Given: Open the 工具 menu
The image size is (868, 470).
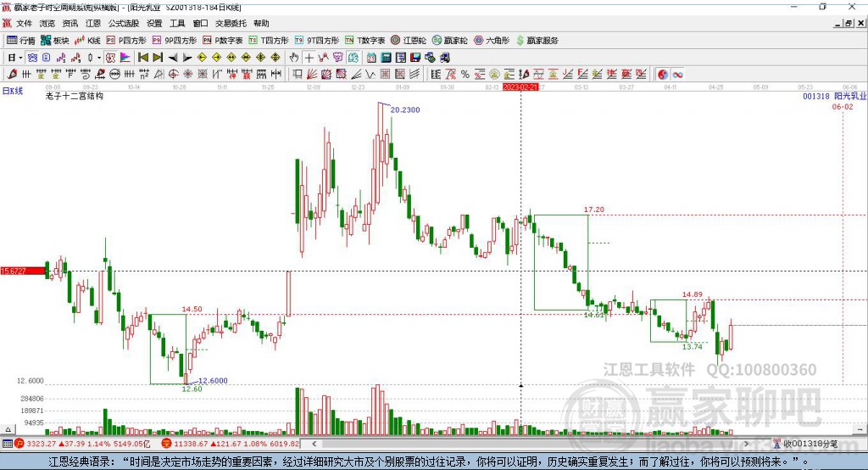Looking at the screenshot, I should (x=177, y=23).
